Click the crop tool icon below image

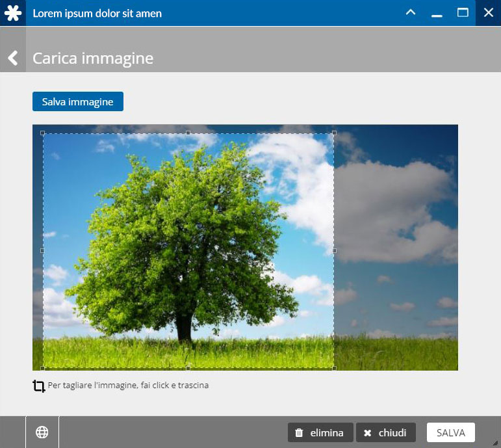(38, 386)
